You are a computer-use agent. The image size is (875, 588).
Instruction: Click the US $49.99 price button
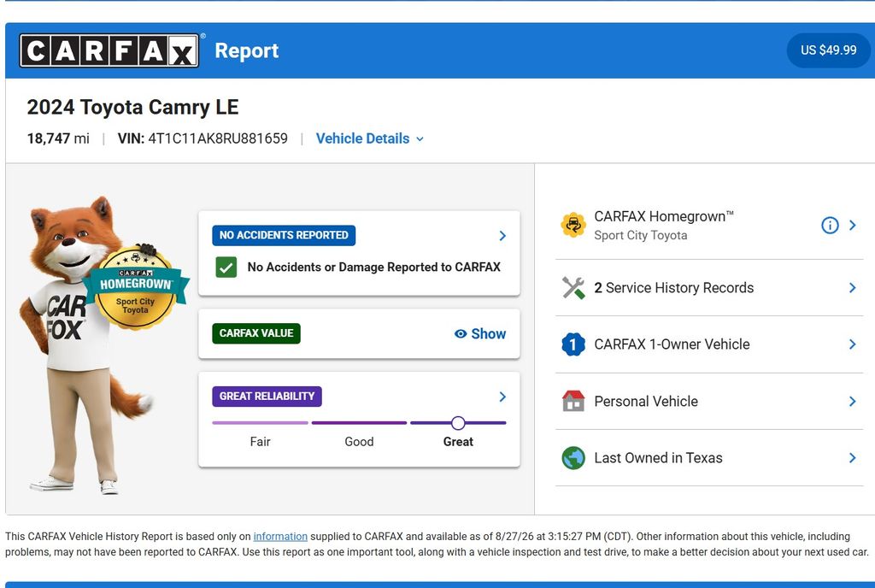point(828,50)
